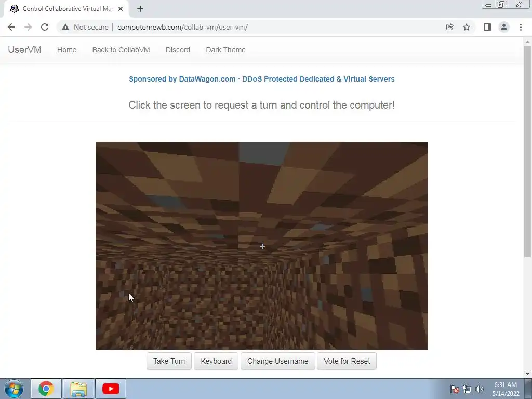Open Windows Explorer from the taskbar
This screenshot has width=532, height=399.
click(78, 389)
